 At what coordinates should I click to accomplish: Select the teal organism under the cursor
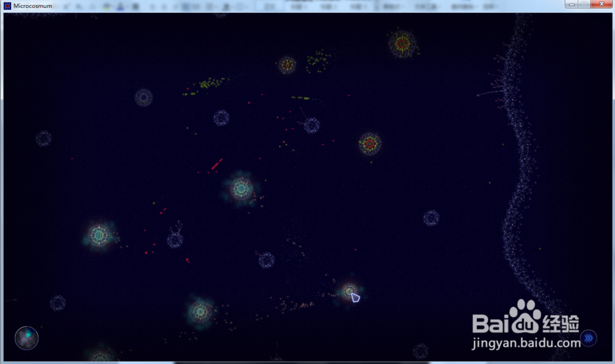click(x=349, y=291)
